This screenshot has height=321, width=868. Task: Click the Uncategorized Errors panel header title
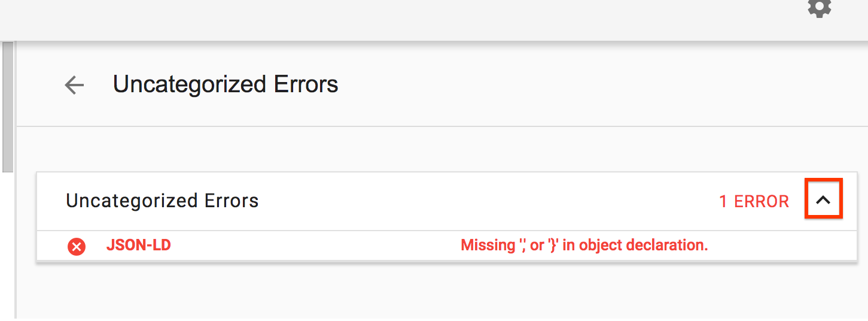point(162,201)
